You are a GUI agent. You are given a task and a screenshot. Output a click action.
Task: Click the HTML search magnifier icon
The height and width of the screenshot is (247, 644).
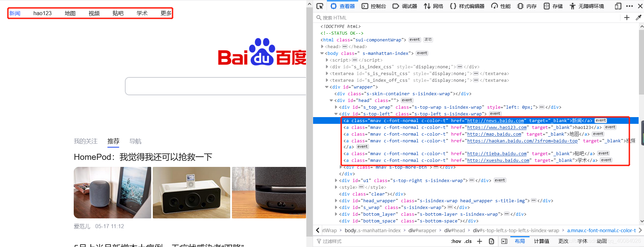(319, 17)
